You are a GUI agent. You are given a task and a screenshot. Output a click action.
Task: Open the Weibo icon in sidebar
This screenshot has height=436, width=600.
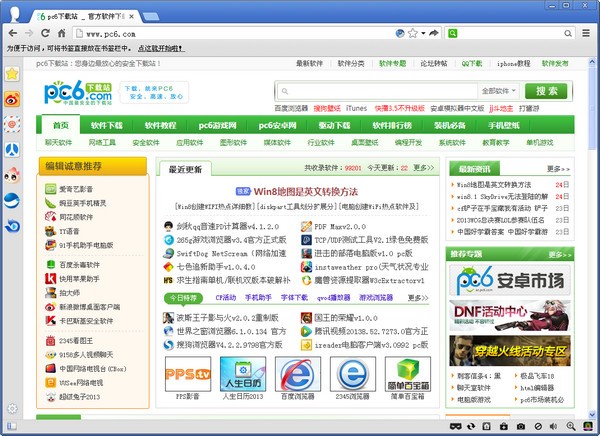coord(12,100)
